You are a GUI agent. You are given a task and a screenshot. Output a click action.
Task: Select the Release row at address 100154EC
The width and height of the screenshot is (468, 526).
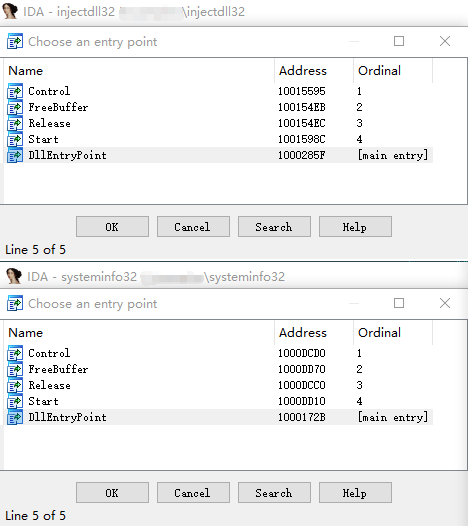pos(218,123)
